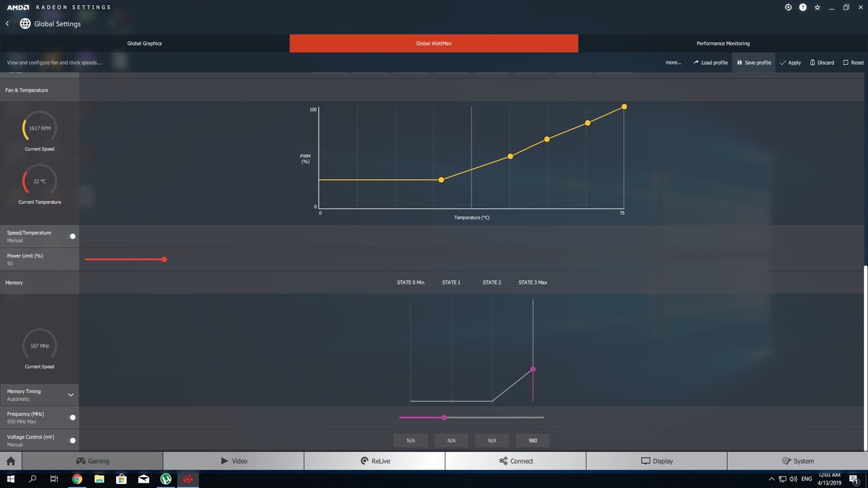Screen dimensions: 868x488
Task: Select the third fan curve point
Action: (x=547, y=139)
